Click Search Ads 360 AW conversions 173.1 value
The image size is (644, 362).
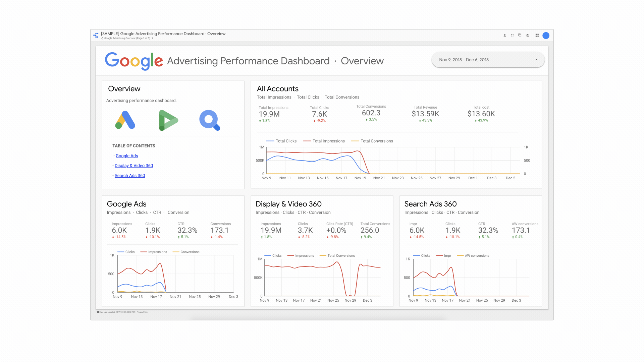521,231
